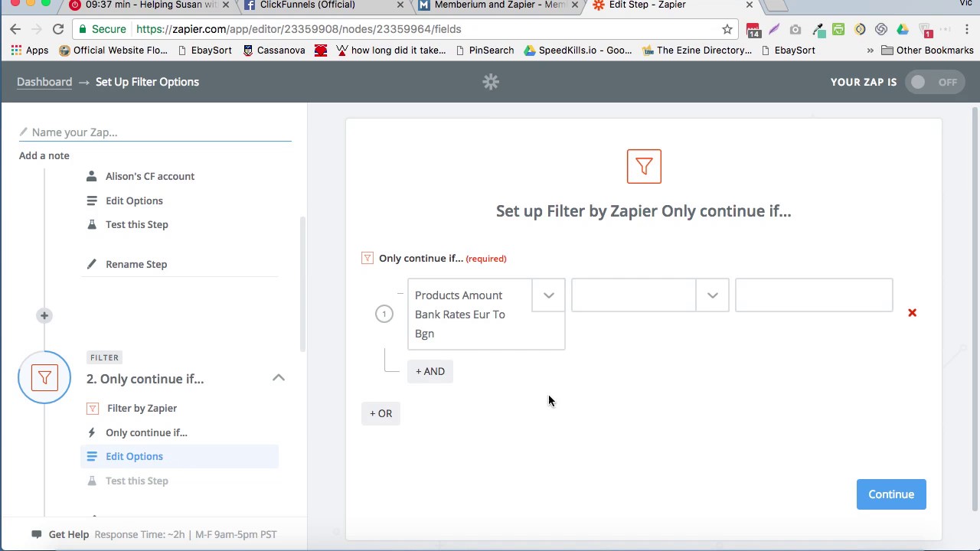Click the filter value input field
This screenshot has height=551, width=980.
coord(814,295)
